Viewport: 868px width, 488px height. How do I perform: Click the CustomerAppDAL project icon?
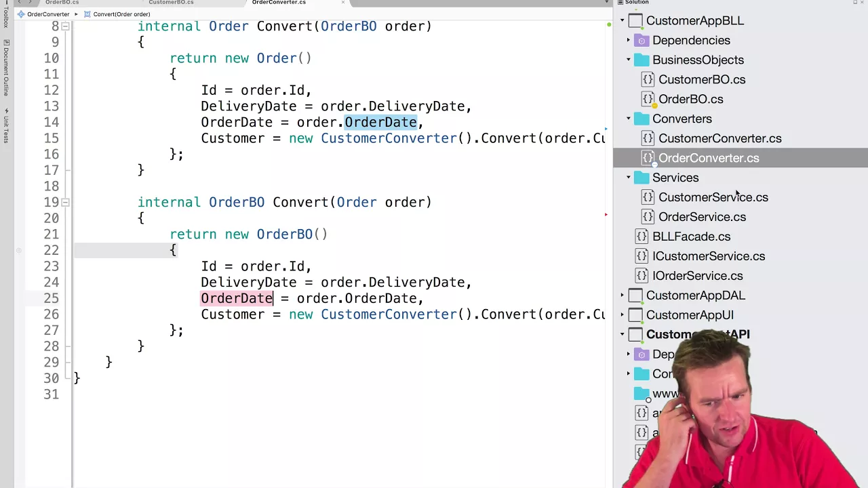(635, 296)
